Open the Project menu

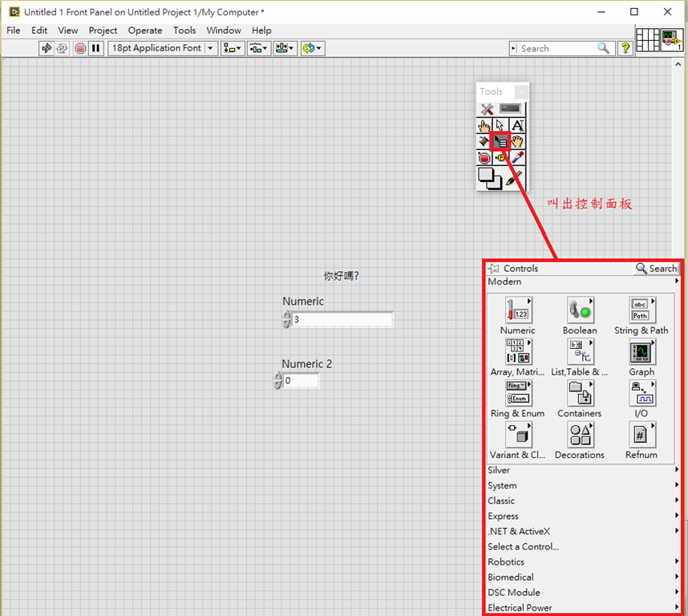(x=103, y=30)
